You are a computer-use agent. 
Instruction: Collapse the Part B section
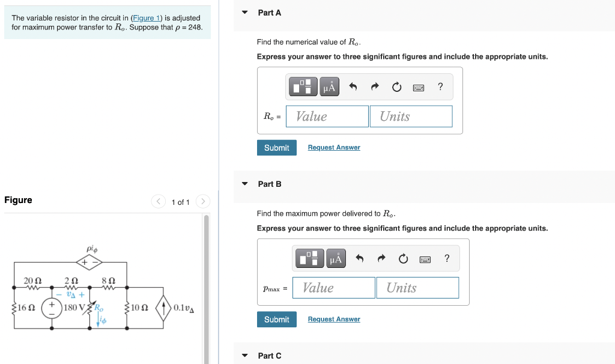tap(245, 184)
